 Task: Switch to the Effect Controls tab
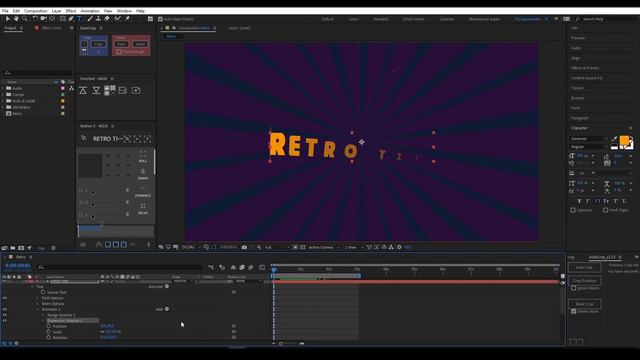point(51,28)
